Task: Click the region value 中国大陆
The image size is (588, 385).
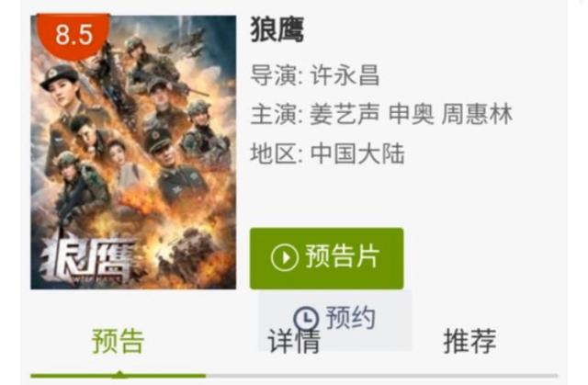Action: pos(357,153)
